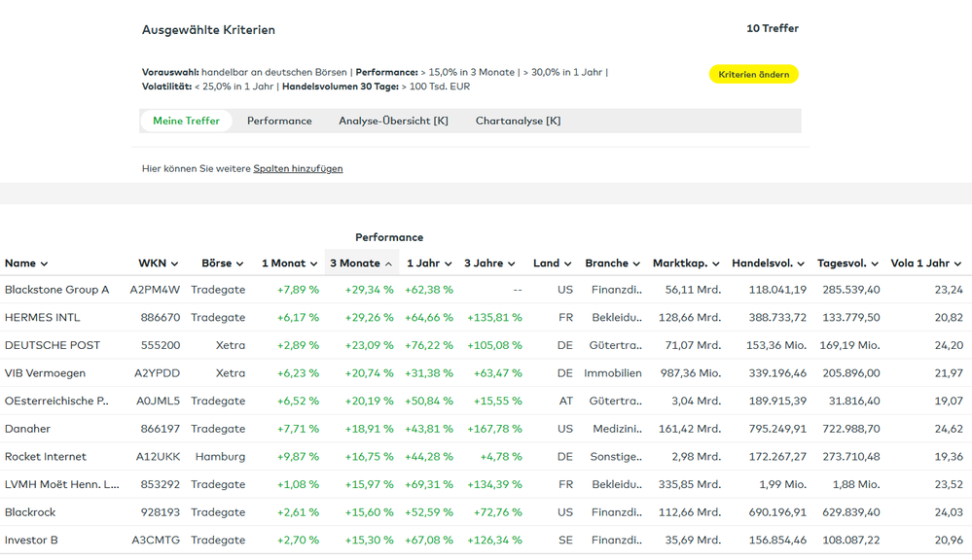Open Blackstone Group A stock entry
Image resolution: width=972 pixels, height=560 pixels.
click(x=56, y=290)
